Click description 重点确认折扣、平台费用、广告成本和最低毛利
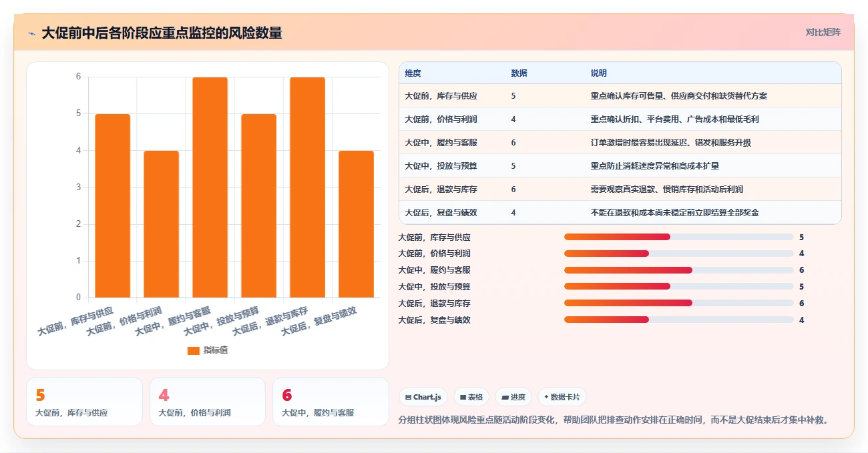The image size is (868, 453). tap(674, 119)
